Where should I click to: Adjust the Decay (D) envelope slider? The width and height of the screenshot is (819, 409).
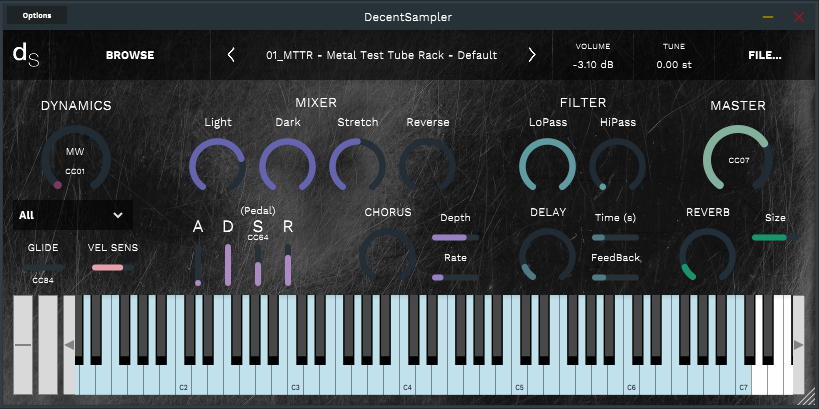[x=228, y=264]
